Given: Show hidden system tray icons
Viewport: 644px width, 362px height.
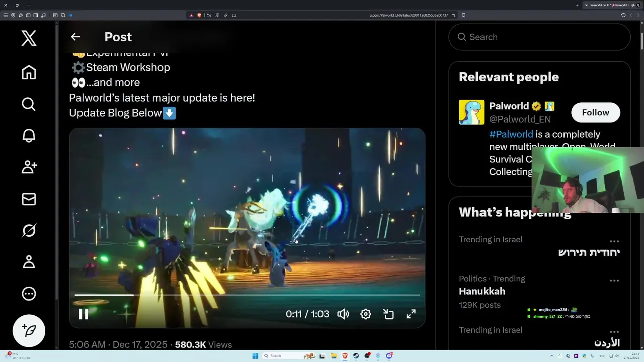Looking at the screenshot, I should click(552, 356).
